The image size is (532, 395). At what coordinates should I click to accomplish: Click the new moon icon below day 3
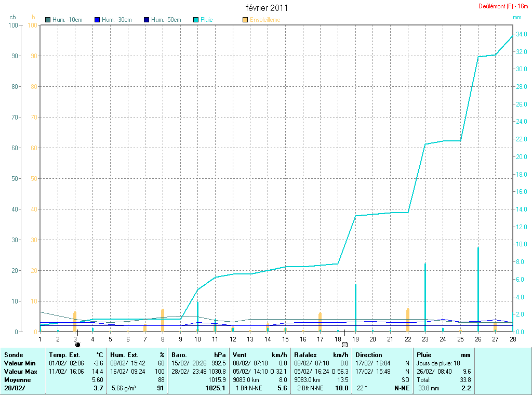pos(77,344)
